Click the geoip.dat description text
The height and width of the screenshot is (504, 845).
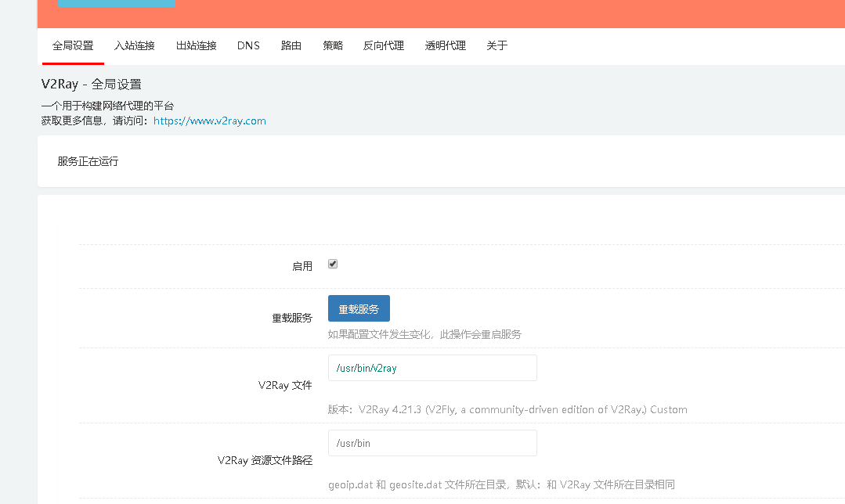click(x=501, y=484)
